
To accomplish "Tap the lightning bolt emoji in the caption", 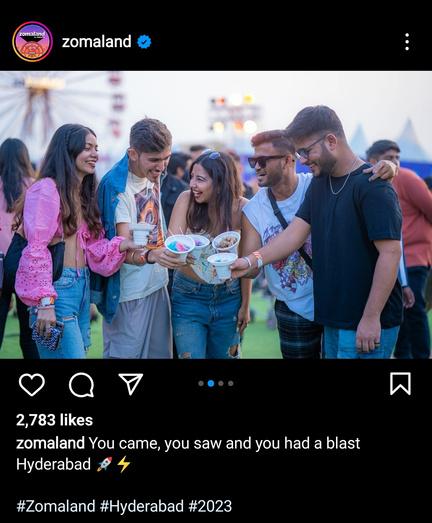I will click(x=123, y=464).
